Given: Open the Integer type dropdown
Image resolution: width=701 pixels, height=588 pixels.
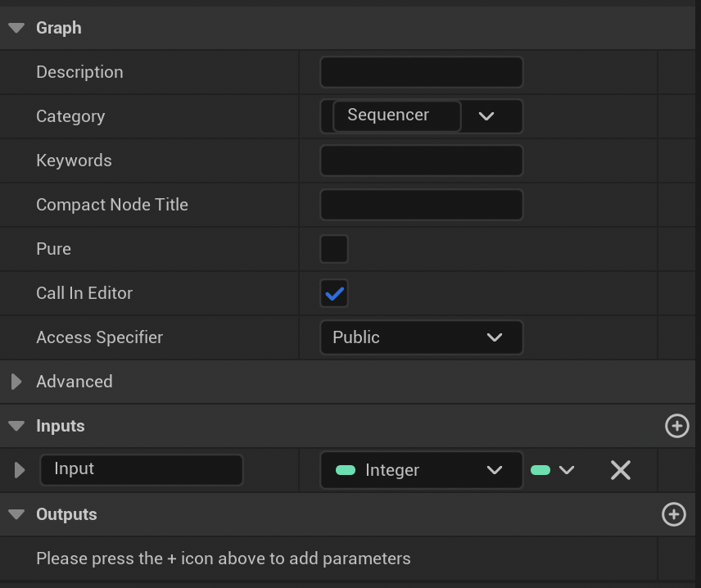Looking at the screenshot, I should [x=494, y=470].
